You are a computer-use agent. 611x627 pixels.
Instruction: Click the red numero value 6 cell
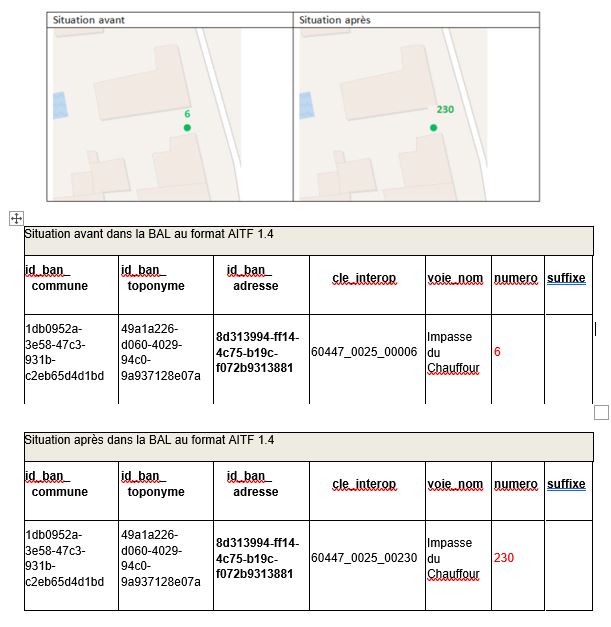[x=515, y=353]
